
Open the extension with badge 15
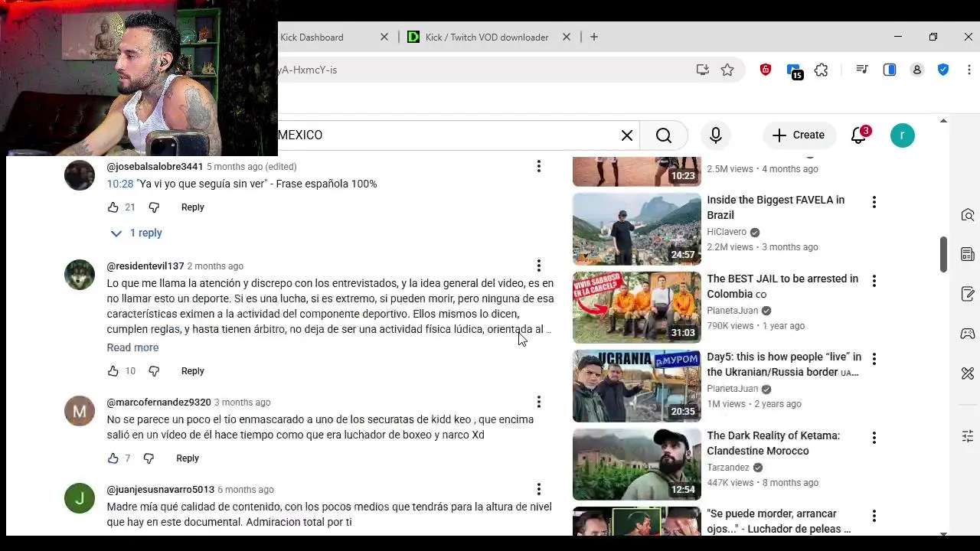(795, 70)
